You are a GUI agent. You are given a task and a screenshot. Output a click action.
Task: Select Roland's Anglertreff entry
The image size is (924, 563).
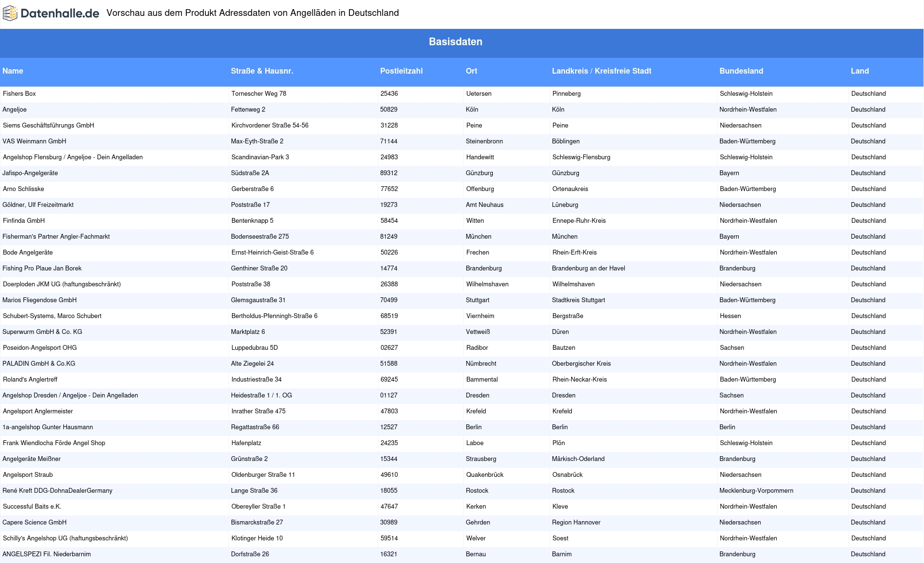click(30, 380)
